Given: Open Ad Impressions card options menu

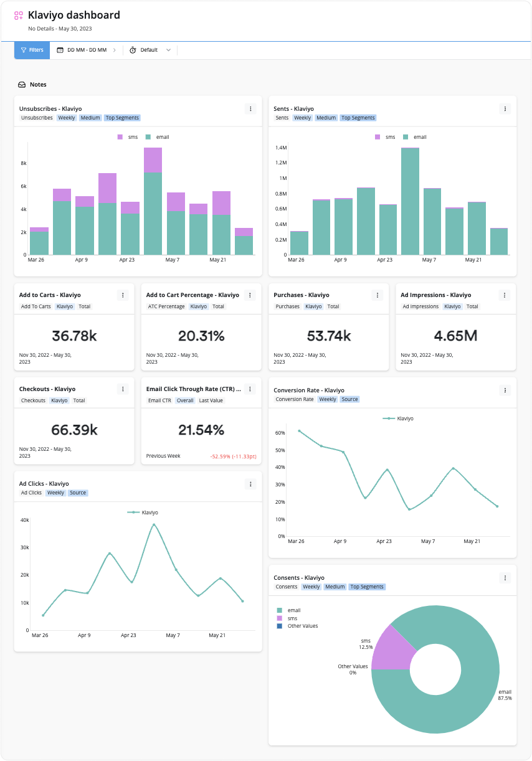Looking at the screenshot, I should (505, 295).
